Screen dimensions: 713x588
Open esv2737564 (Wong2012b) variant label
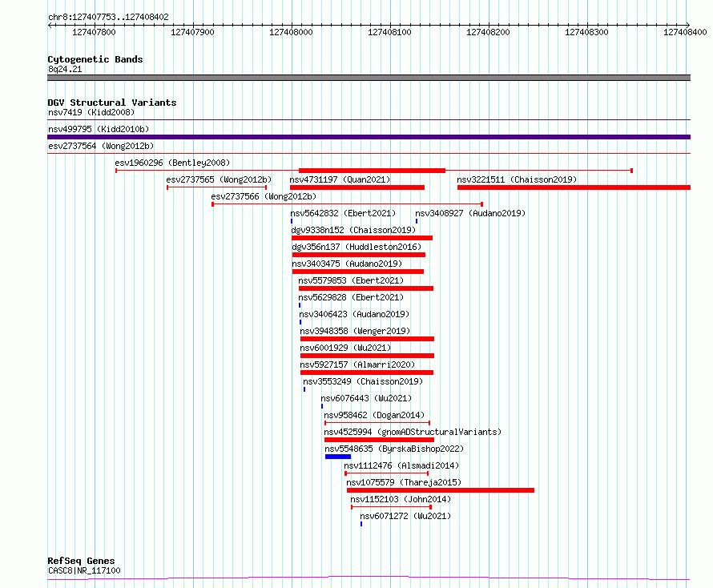pyautogui.click(x=101, y=146)
